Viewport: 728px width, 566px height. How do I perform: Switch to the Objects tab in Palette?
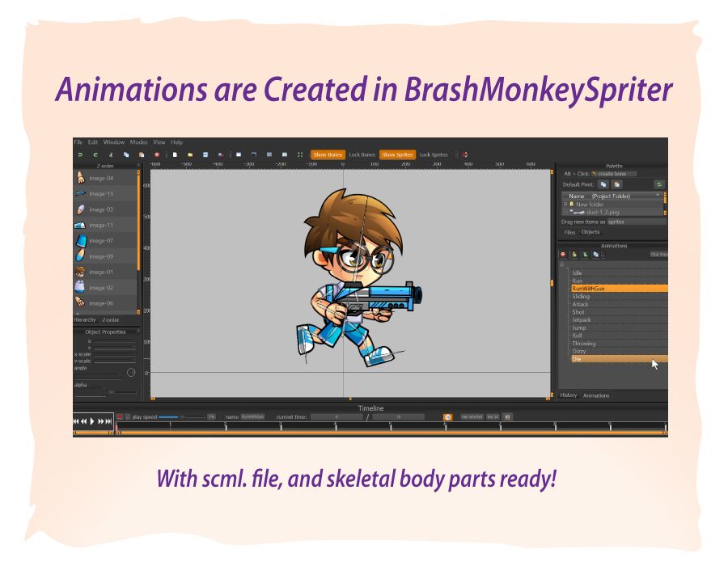590,232
